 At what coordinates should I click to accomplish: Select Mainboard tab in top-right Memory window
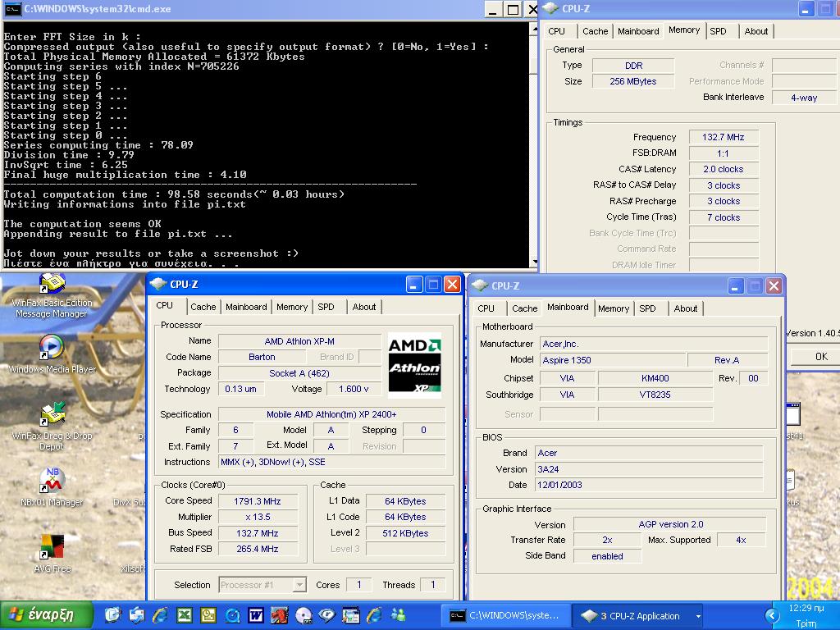click(x=638, y=31)
